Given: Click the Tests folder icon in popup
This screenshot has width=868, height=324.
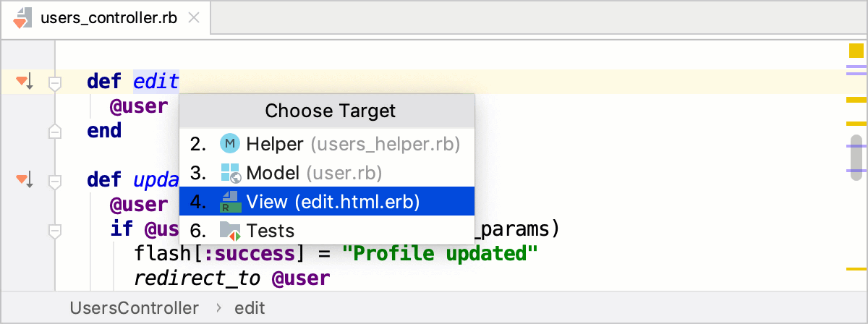Looking at the screenshot, I should coord(229,231).
